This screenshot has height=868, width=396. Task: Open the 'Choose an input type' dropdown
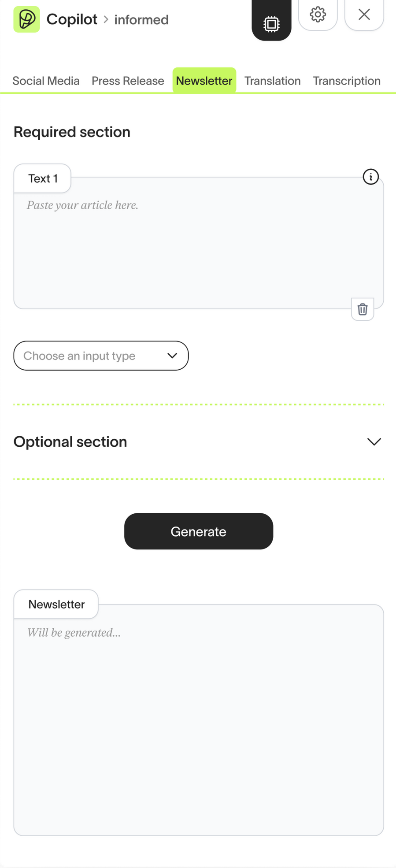tap(101, 356)
